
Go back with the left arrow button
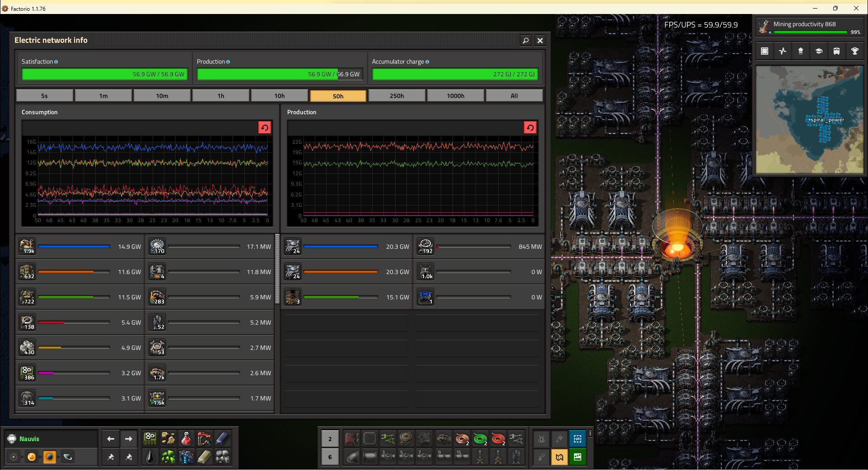coord(111,439)
